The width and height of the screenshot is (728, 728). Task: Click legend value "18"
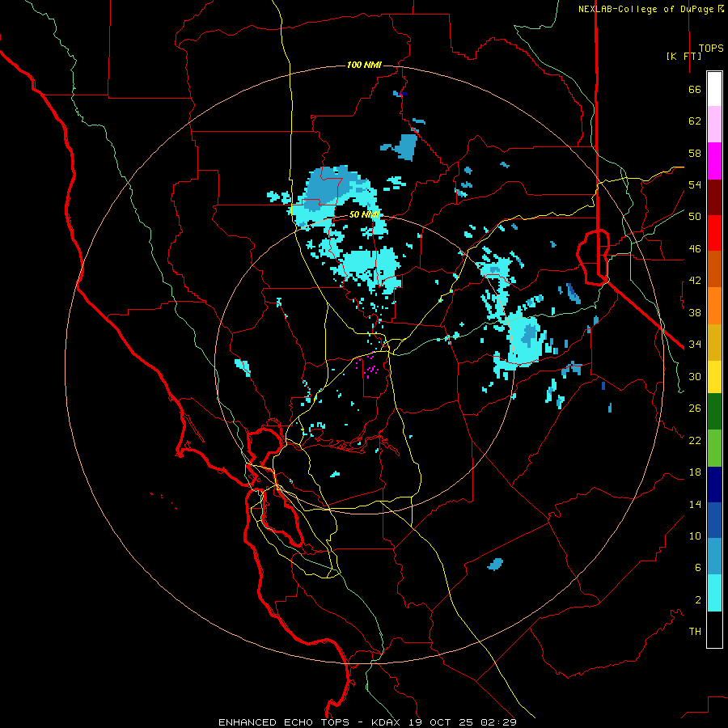click(x=695, y=472)
